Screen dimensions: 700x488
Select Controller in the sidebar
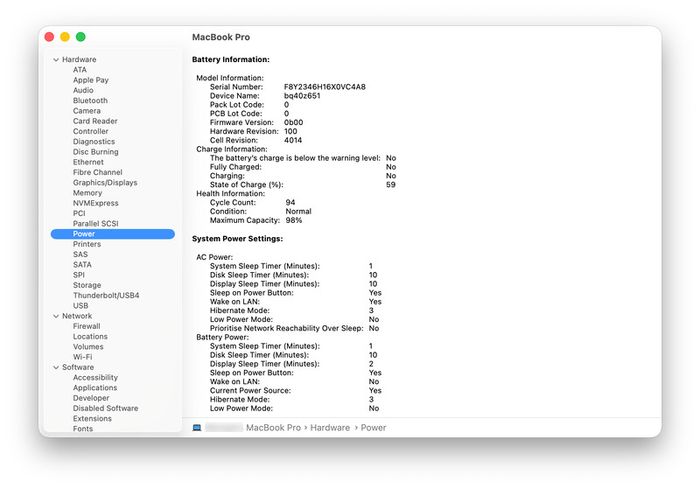point(91,131)
